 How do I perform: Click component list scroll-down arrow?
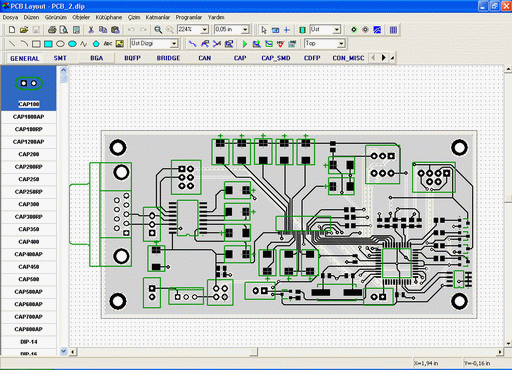coord(64,351)
